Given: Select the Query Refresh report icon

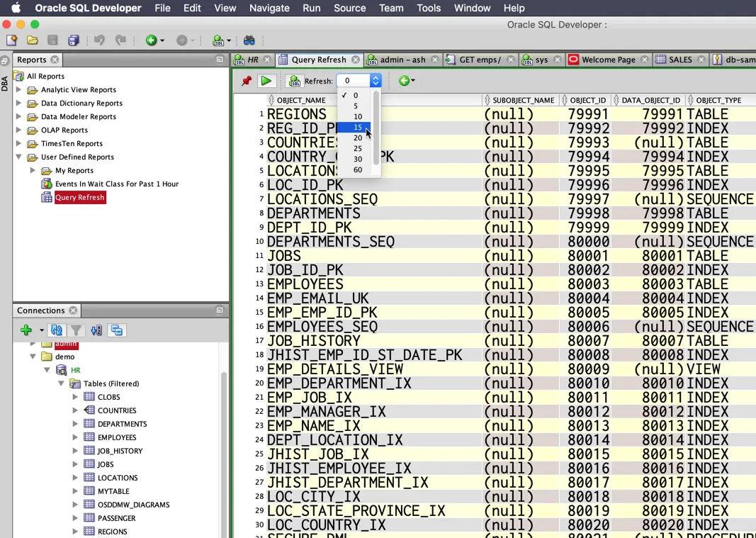Looking at the screenshot, I should [x=47, y=197].
